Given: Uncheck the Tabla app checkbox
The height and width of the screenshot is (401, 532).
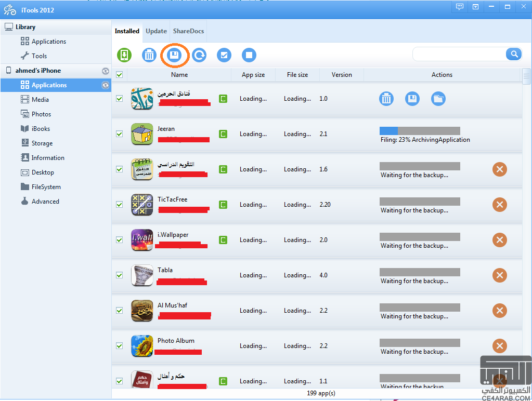Looking at the screenshot, I should click(x=120, y=275).
